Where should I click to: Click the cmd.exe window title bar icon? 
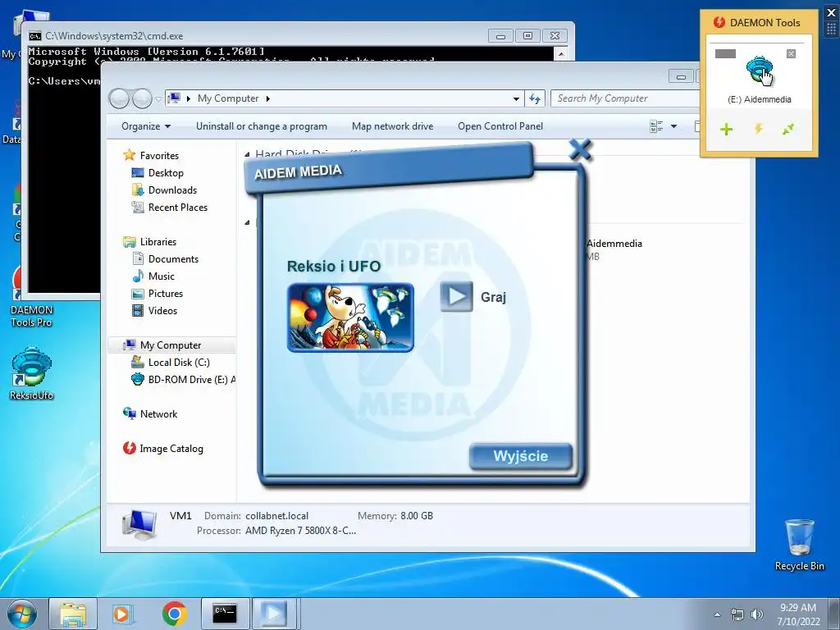tap(35, 36)
